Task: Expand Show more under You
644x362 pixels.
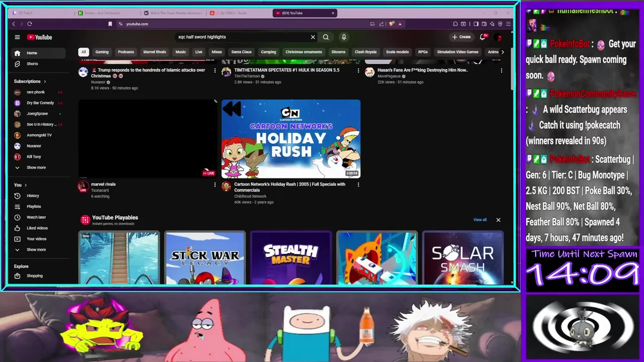Action: (36, 250)
